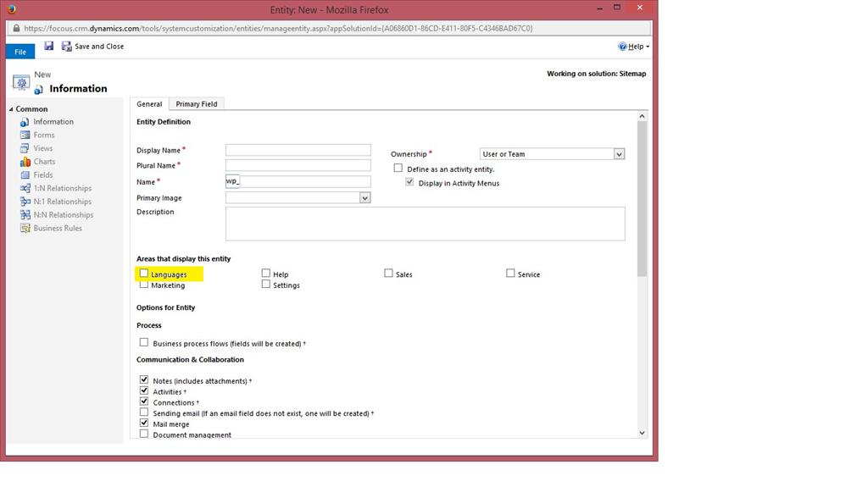The width and height of the screenshot is (868, 487).
Task: Click the address bar padlock icon
Action: click(x=16, y=28)
